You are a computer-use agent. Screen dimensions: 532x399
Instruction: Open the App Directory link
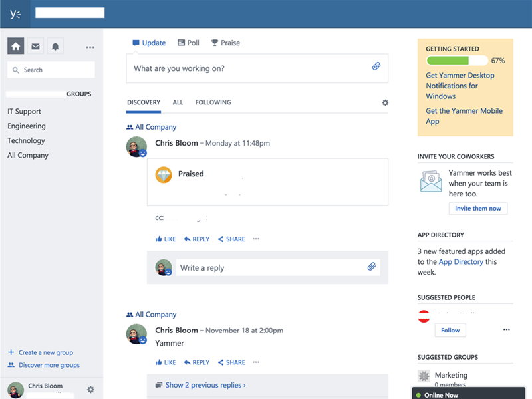[x=461, y=261]
